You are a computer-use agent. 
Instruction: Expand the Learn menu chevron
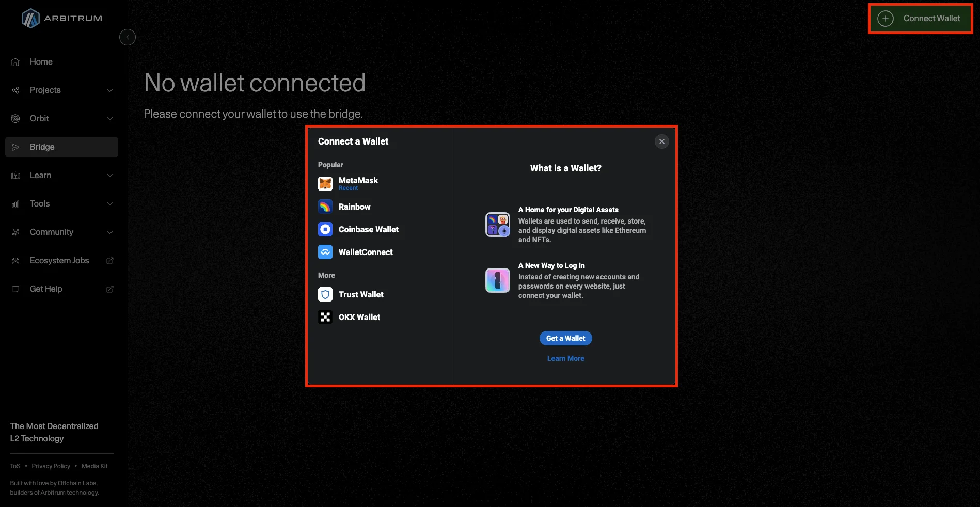coord(110,176)
